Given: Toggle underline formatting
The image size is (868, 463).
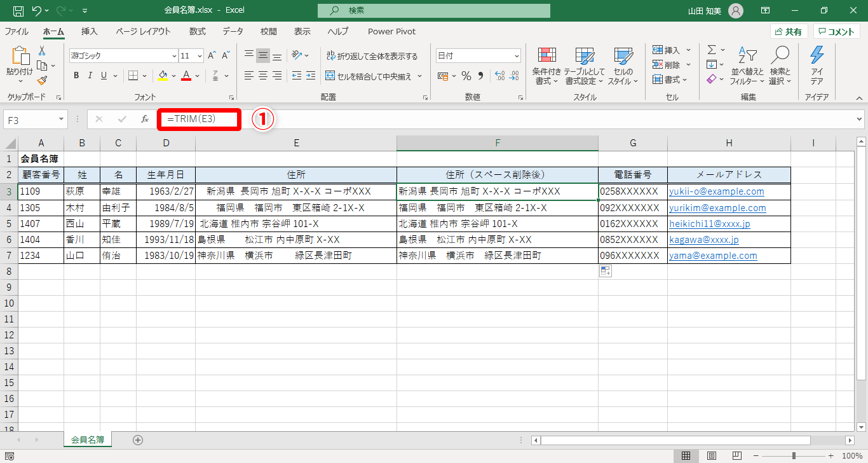Looking at the screenshot, I should click(104, 76).
